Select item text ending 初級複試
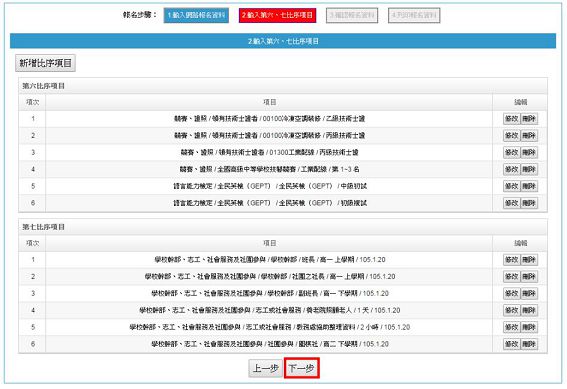Viewport: 567px width, 389px height. click(x=270, y=203)
